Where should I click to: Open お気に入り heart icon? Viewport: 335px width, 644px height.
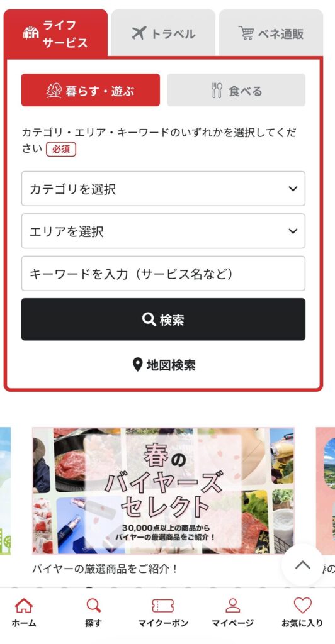tap(302, 606)
